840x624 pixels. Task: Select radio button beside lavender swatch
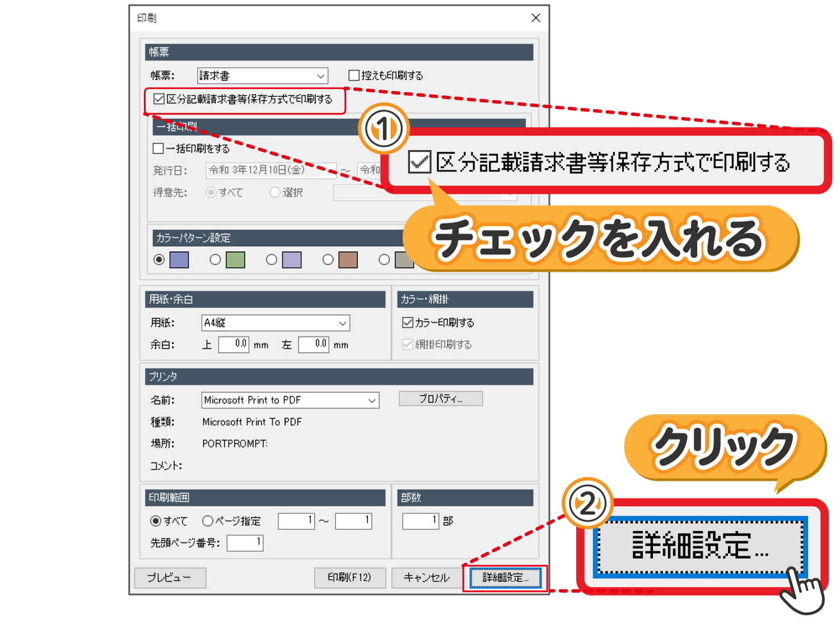tap(272, 260)
